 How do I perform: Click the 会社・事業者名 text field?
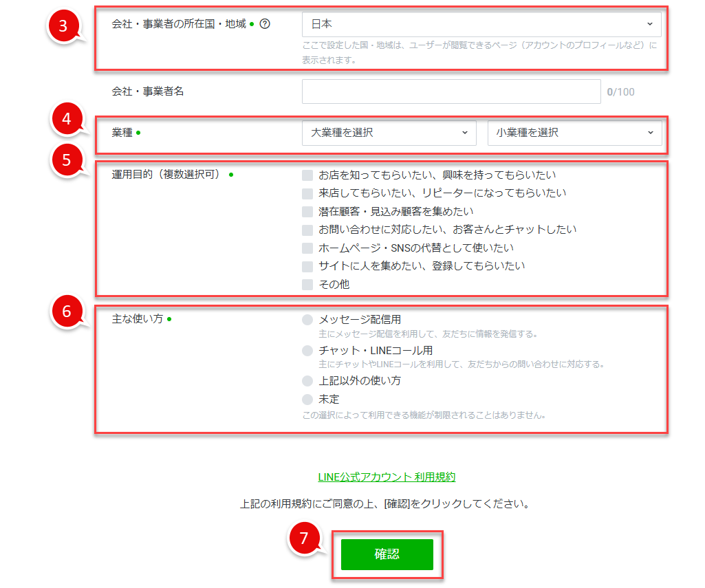pos(451,91)
